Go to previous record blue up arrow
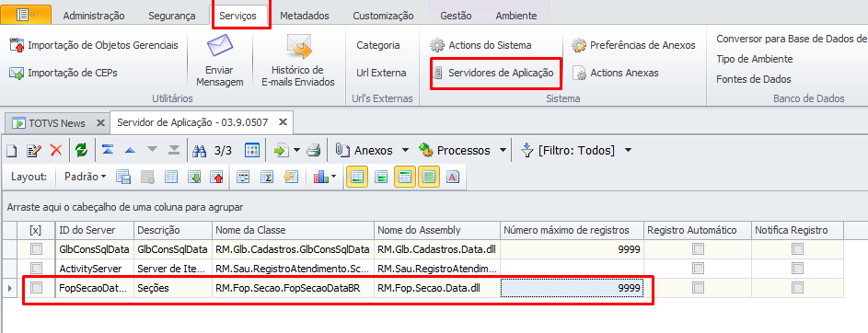 130,150
